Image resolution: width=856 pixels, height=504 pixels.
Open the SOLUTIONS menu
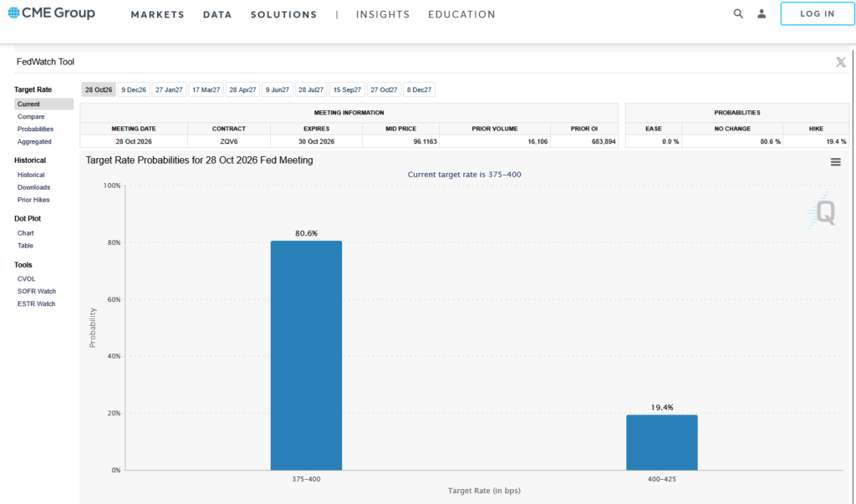pyautogui.click(x=284, y=15)
